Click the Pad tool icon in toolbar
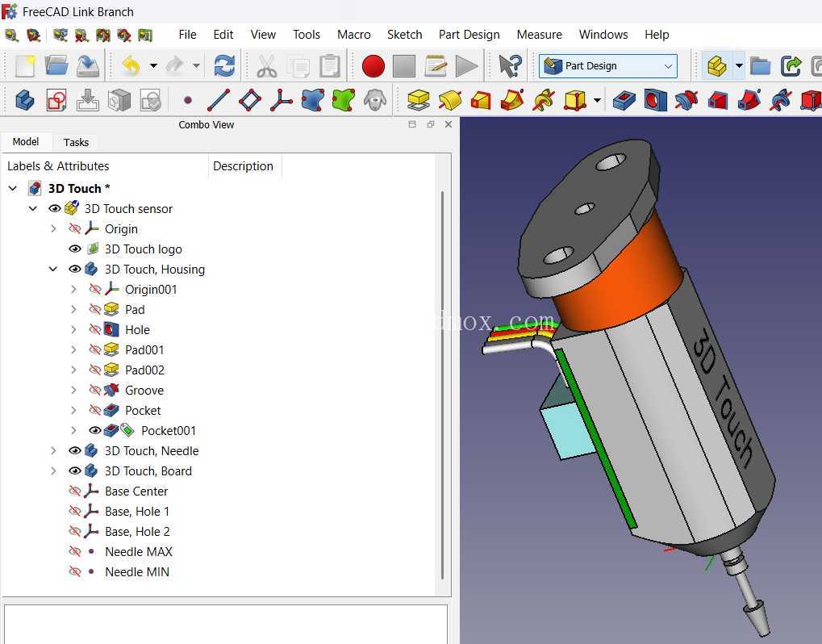 (419, 100)
